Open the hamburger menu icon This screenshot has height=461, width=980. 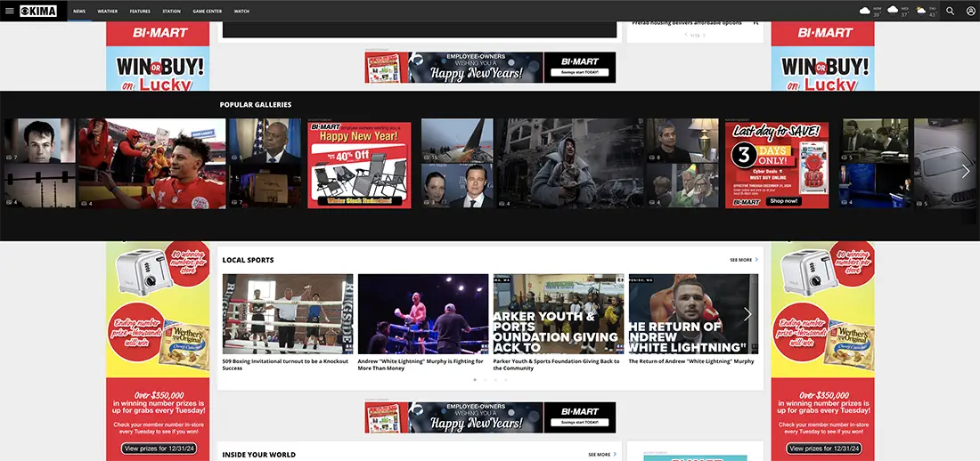click(x=10, y=11)
